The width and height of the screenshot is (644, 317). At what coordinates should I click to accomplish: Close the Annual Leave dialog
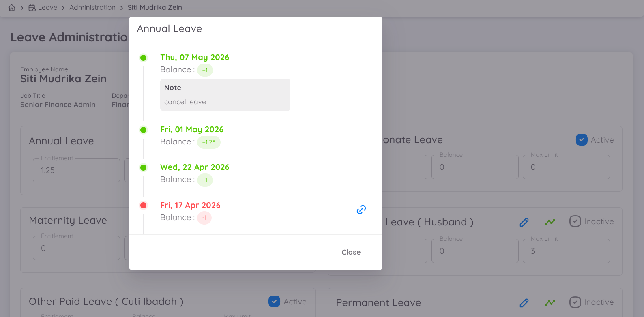click(351, 252)
